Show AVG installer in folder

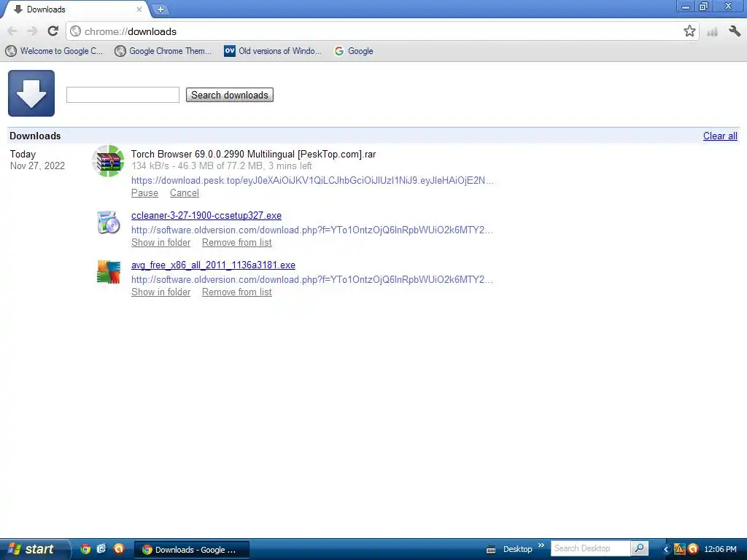[161, 292]
